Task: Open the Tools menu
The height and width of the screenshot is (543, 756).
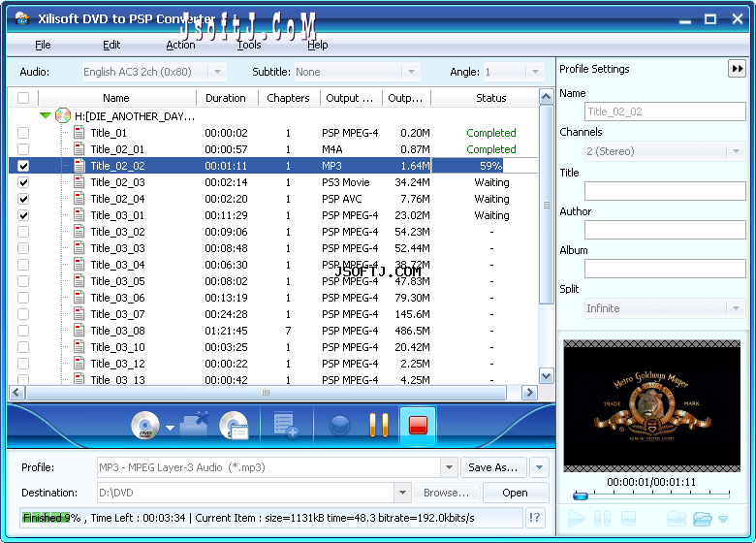Action: tap(249, 45)
